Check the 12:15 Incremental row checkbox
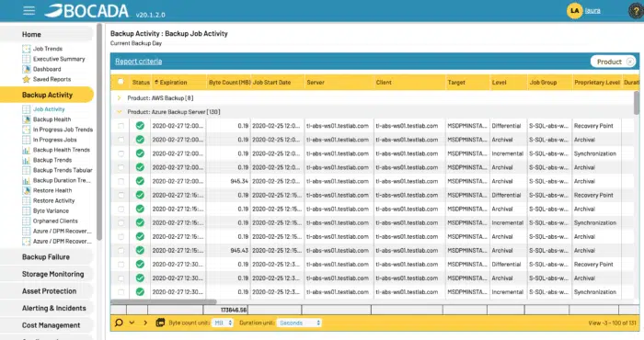This screenshot has width=644, height=340. [x=121, y=222]
